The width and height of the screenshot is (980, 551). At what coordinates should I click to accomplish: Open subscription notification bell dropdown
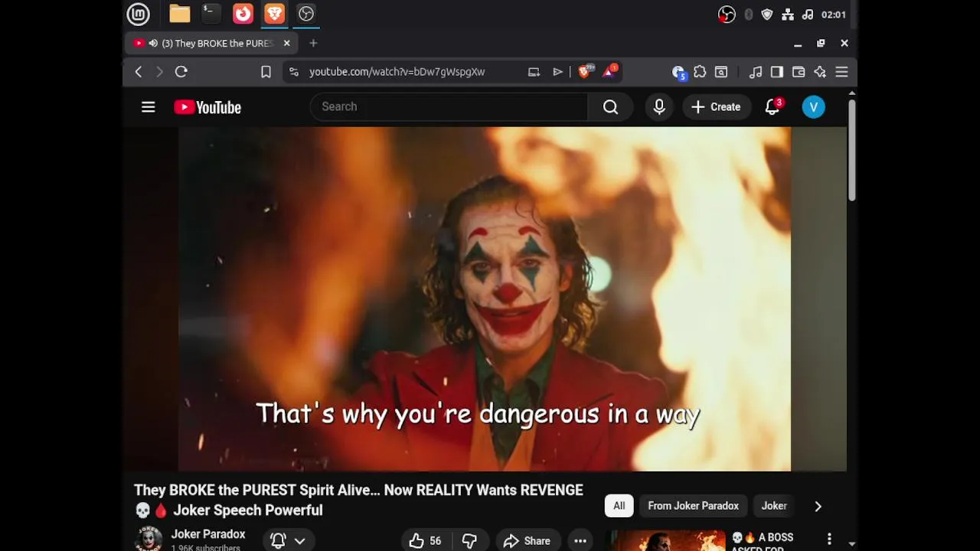click(x=288, y=540)
